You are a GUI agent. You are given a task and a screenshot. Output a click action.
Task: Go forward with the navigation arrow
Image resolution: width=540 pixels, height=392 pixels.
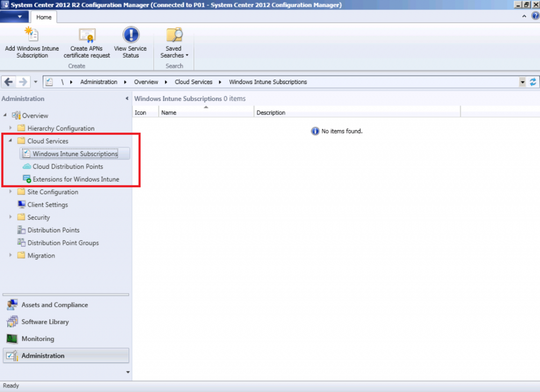pyautogui.click(x=23, y=82)
